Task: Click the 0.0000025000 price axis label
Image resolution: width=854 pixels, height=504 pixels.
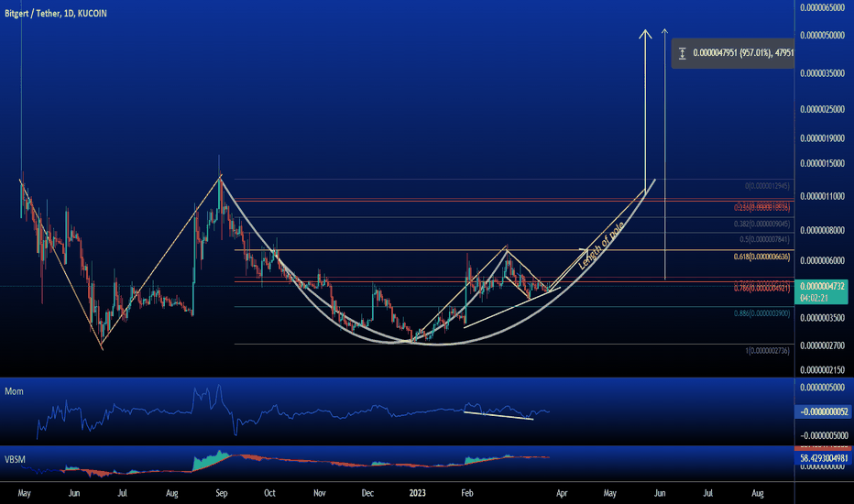Action: 823,110
